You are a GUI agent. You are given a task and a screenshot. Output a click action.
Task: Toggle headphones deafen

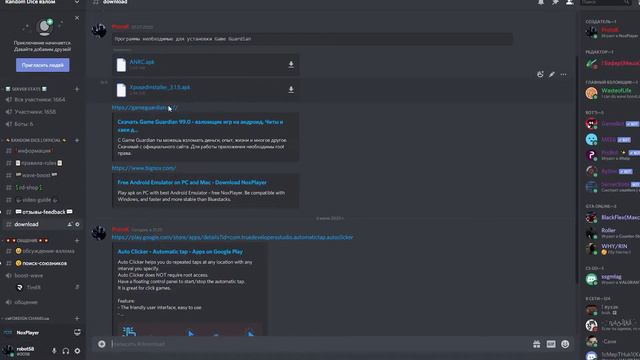[66, 351]
